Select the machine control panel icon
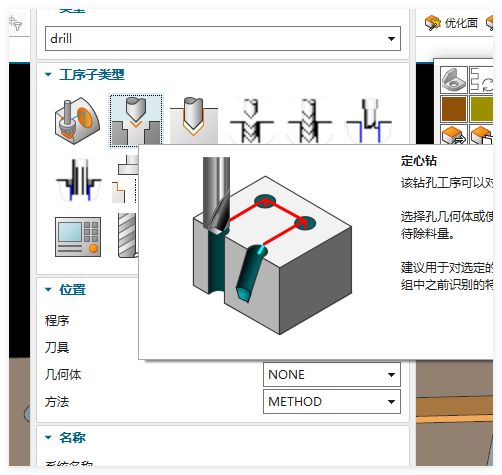Viewport: 502px width, 475px height. click(78, 237)
